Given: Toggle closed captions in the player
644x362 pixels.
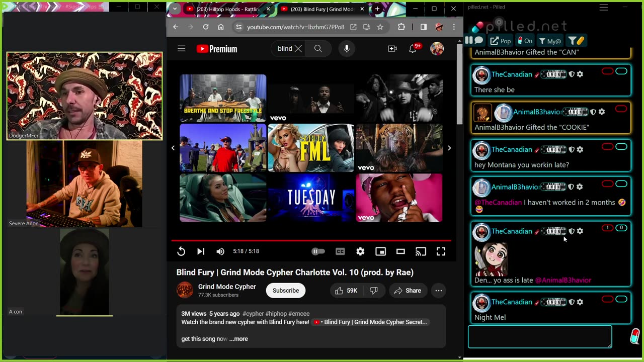Looking at the screenshot, I should [x=340, y=251].
